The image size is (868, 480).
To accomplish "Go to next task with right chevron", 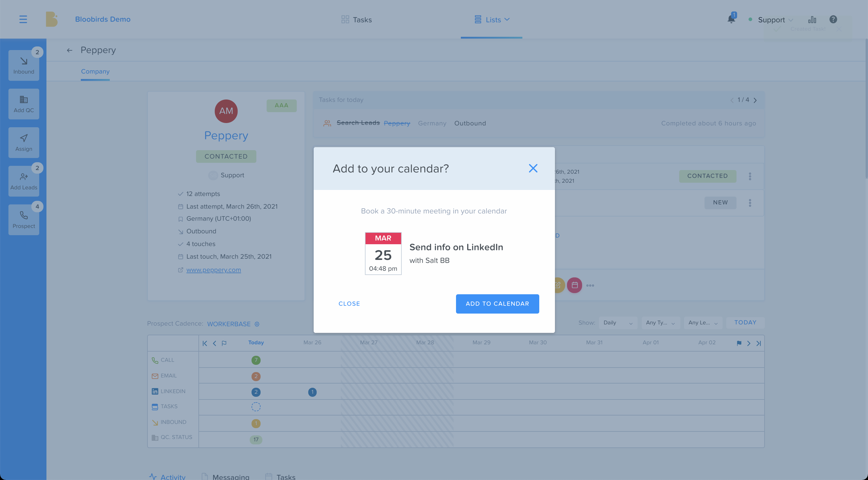I will tap(755, 100).
